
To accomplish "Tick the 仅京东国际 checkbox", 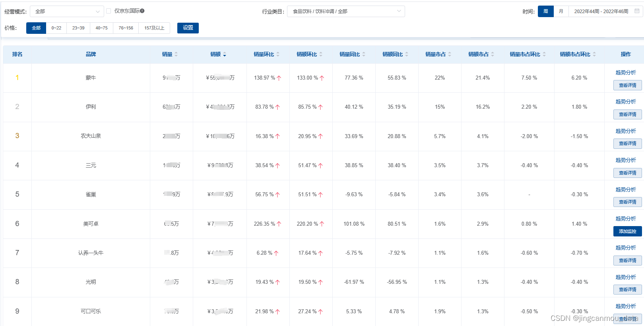I will point(109,11).
